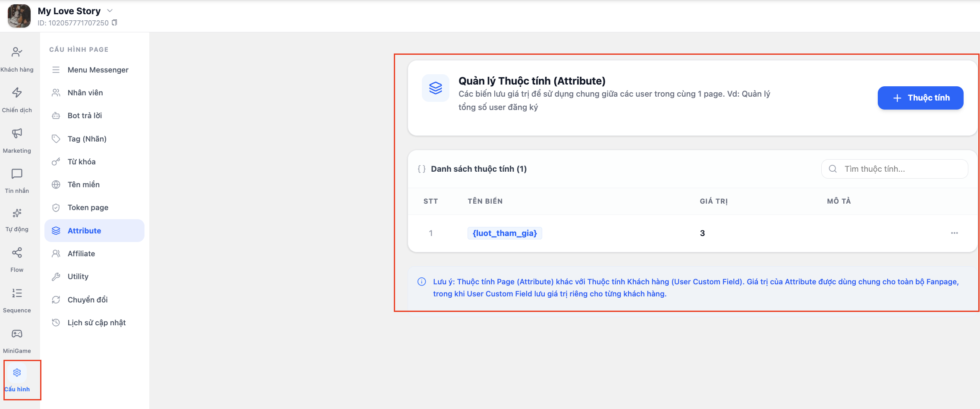Open the Sequence list icon

click(17, 293)
